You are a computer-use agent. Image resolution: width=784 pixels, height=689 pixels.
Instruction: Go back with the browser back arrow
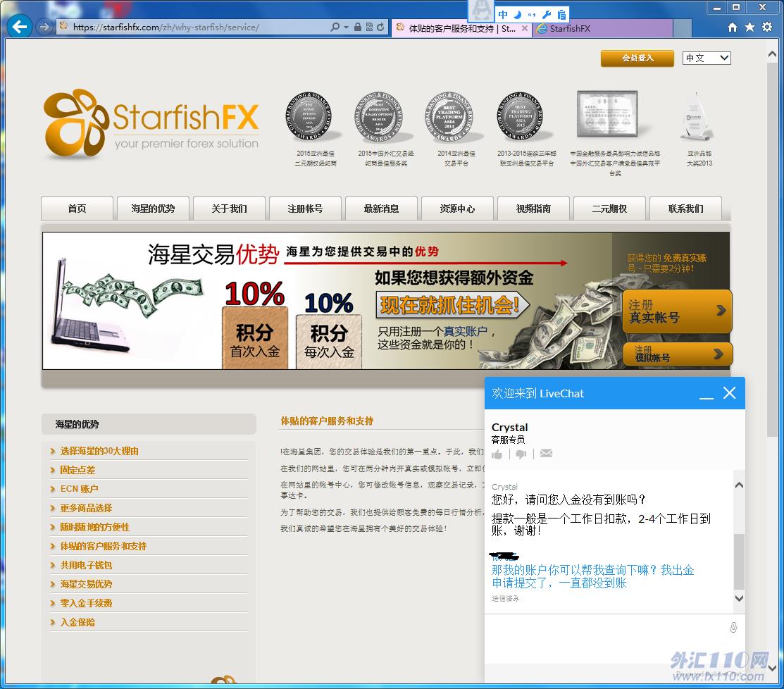coord(20,27)
